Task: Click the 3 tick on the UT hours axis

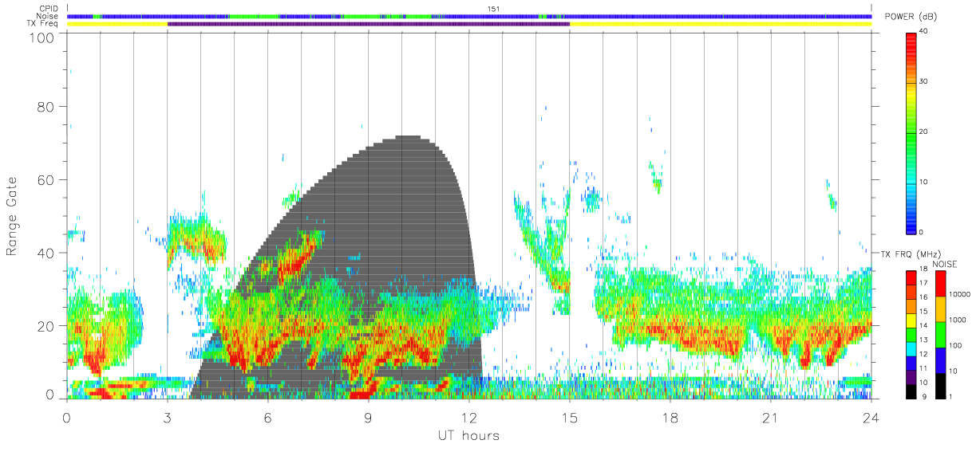Action: [167, 417]
